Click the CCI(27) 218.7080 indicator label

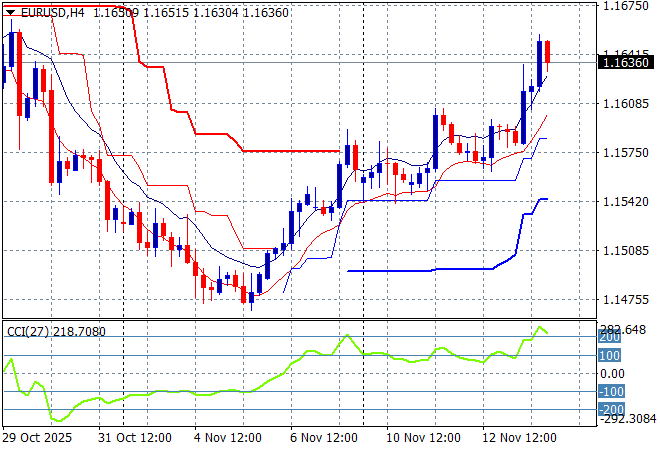tap(56, 332)
